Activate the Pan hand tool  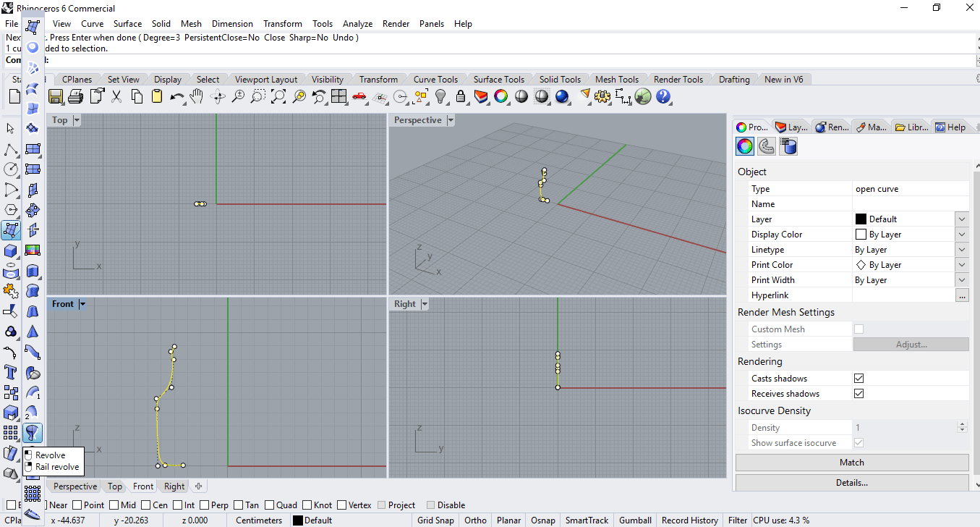pos(197,96)
